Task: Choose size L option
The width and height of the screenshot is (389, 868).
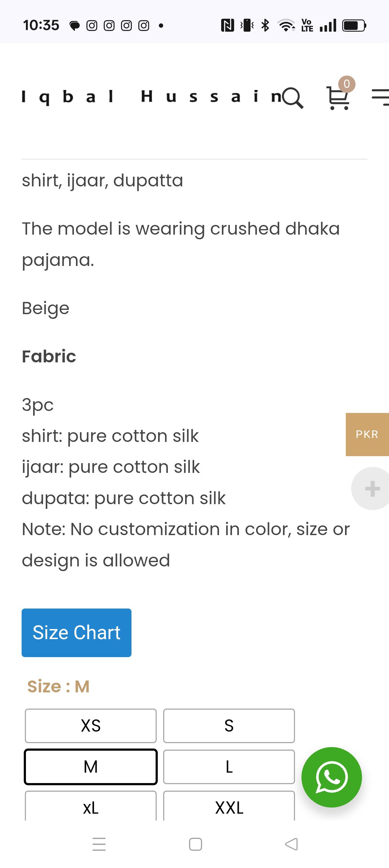Action: [229, 767]
